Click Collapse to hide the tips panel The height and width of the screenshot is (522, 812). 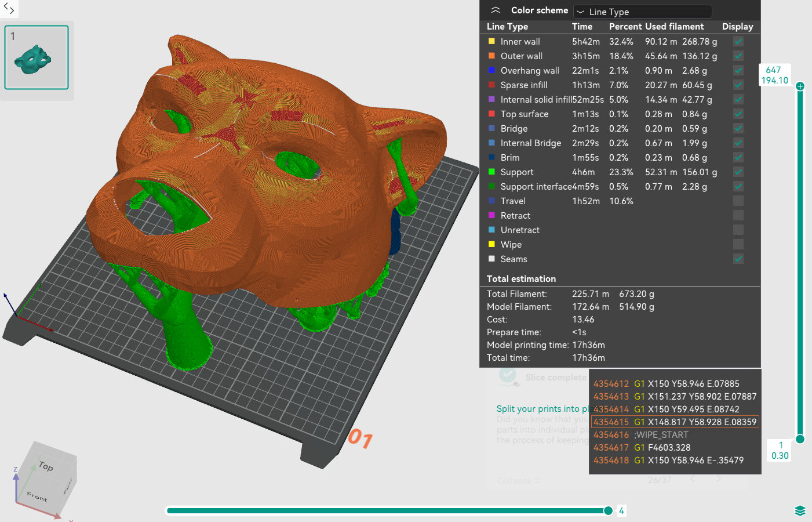pos(519,480)
